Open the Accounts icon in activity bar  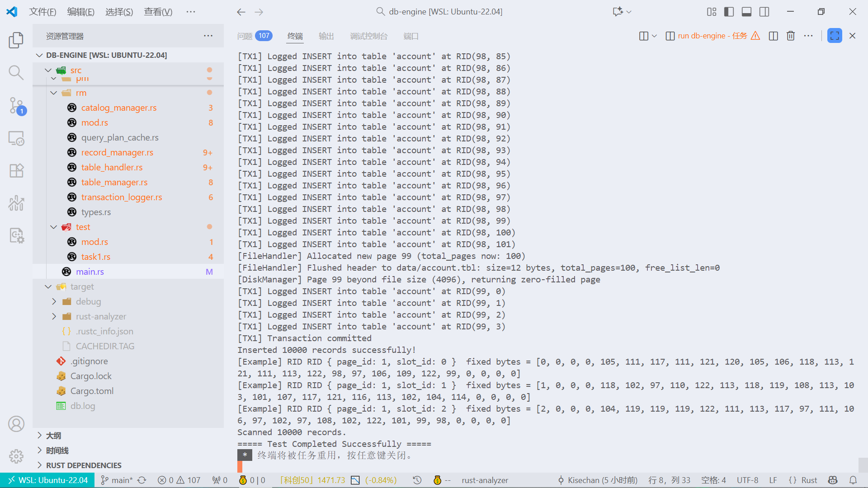click(16, 424)
